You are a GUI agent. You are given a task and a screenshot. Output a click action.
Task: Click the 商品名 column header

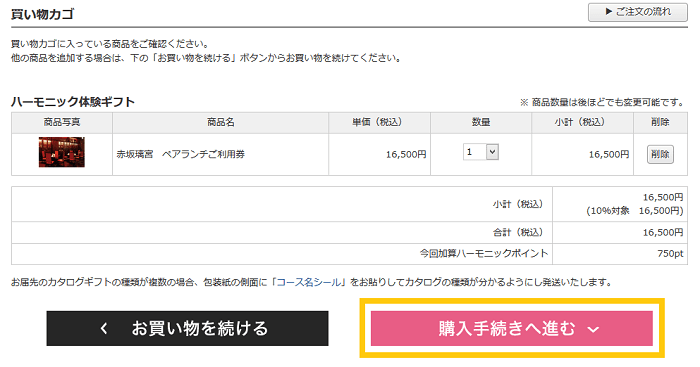point(221,122)
